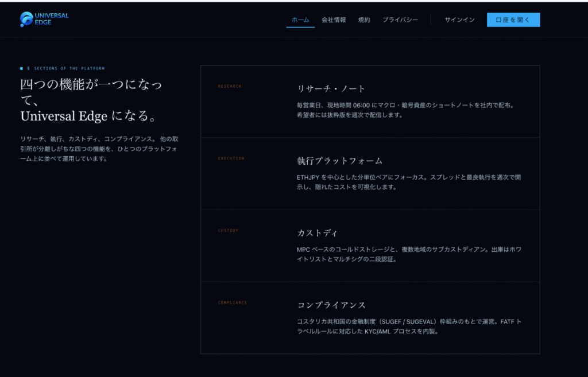588x377 pixels.
Task: Click サインイン link
Action: tap(460, 20)
